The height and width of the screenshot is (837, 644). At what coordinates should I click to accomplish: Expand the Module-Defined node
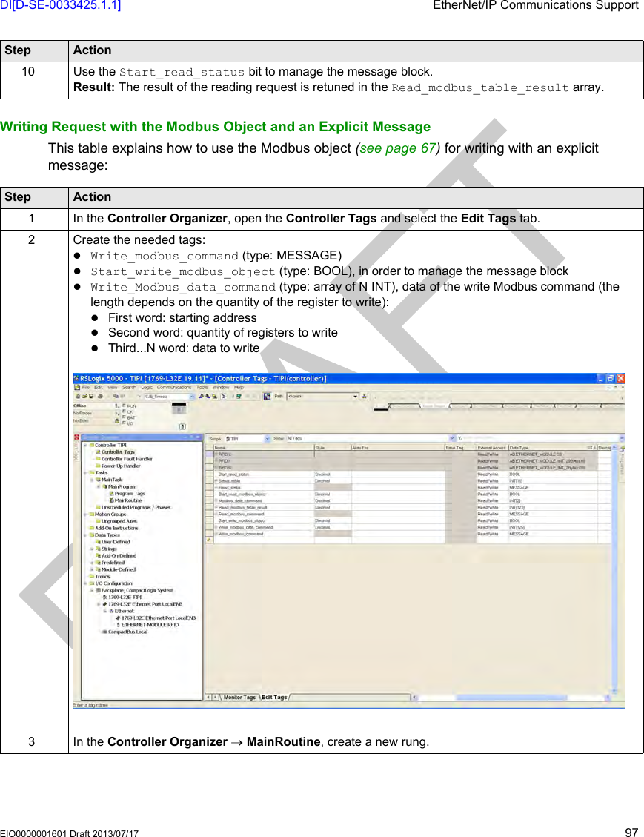91,570
